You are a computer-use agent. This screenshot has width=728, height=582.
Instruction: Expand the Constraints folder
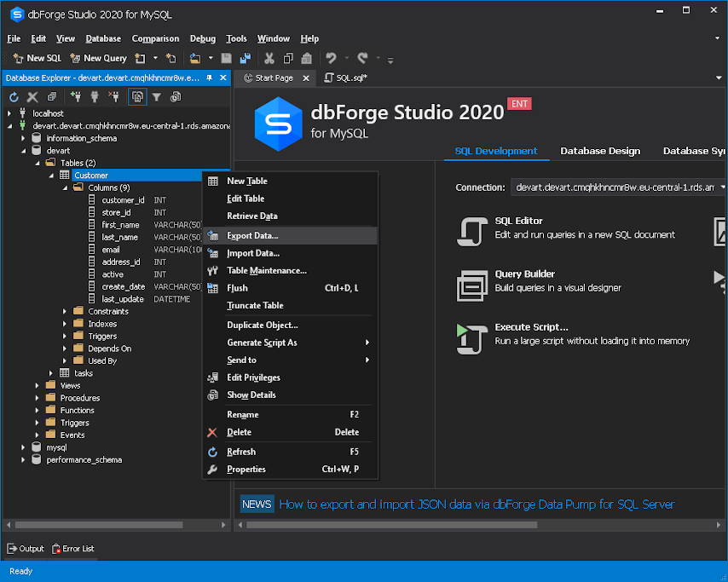[65, 311]
